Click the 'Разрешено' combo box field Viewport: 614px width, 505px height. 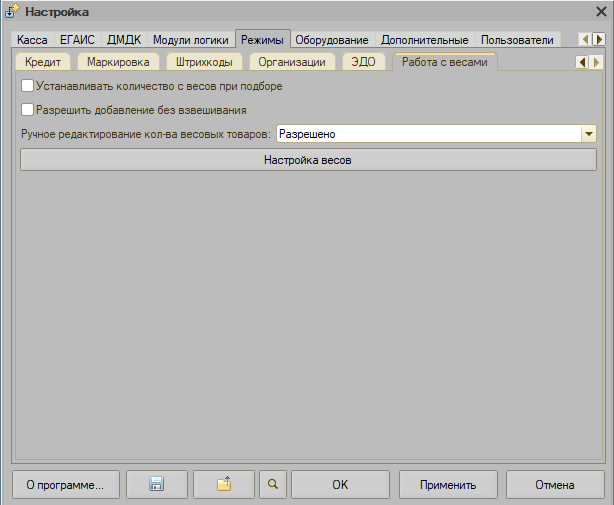pos(427,133)
